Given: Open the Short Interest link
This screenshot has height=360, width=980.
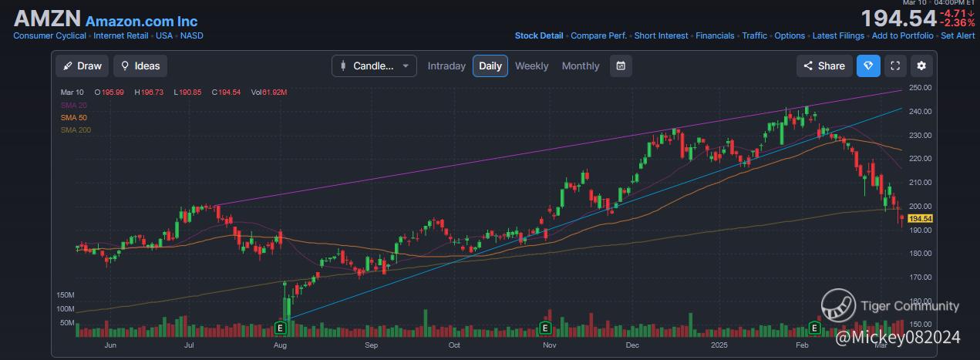Looking at the screenshot, I should 662,35.
